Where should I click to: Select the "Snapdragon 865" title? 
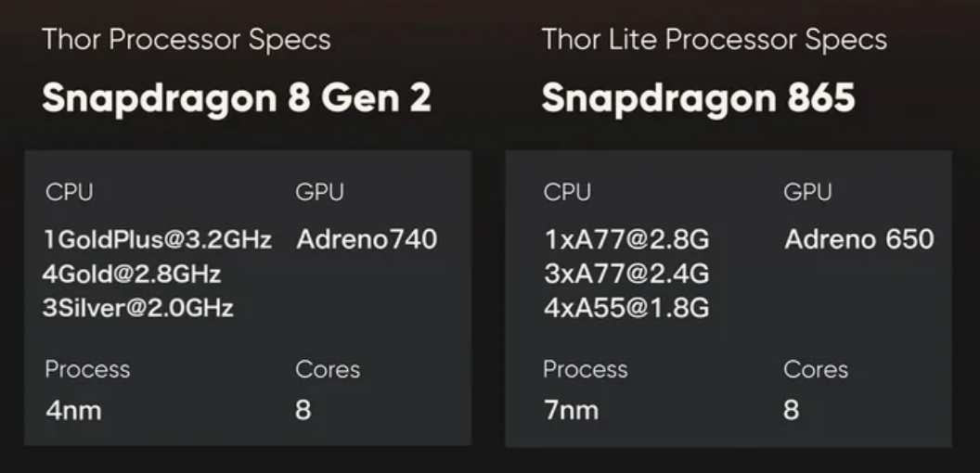(x=698, y=97)
